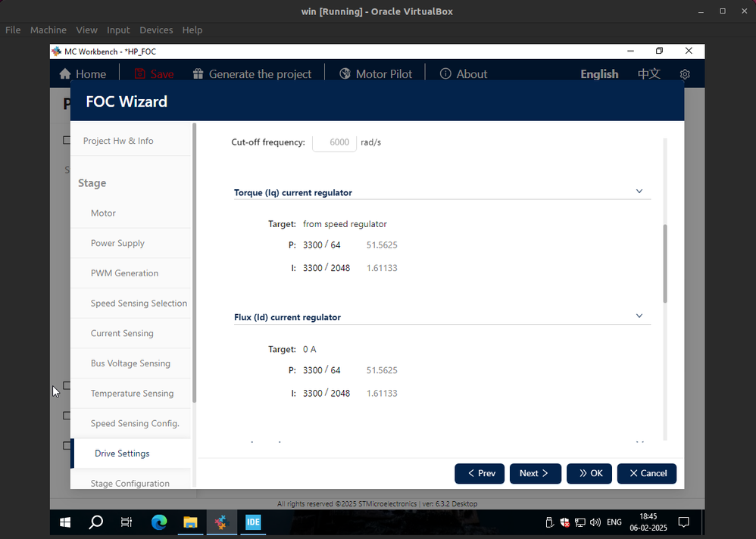This screenshot has height=539, width=756.
Task: Open the VirtualBox Help menu
Action: [x=192, y=30]
